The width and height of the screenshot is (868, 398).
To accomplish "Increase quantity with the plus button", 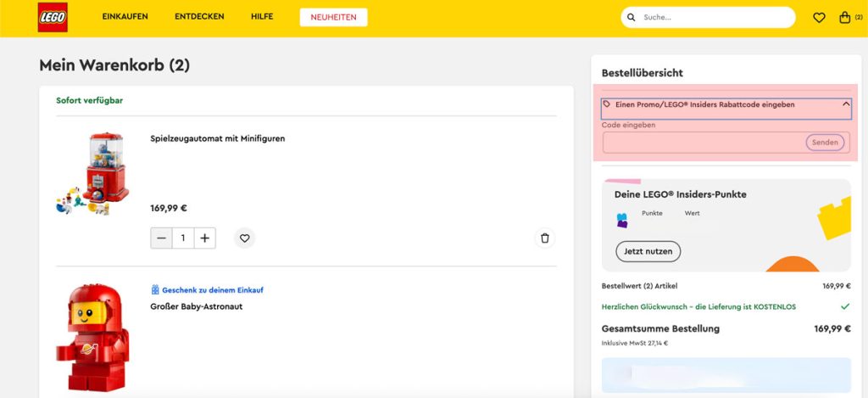I will click(x=204, y=238).
